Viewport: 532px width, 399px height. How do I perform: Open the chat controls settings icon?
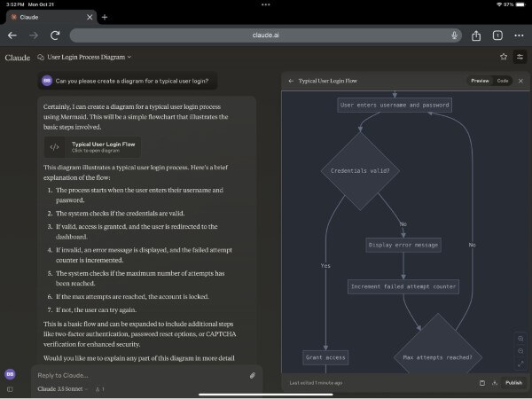click(520, 57)
